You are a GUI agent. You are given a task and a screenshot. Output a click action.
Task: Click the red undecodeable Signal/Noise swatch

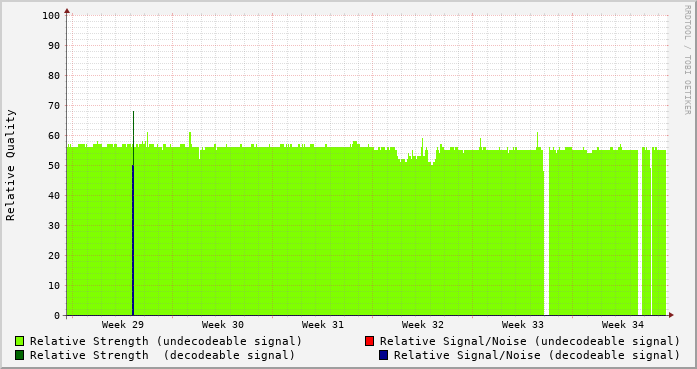pos(369,341)
